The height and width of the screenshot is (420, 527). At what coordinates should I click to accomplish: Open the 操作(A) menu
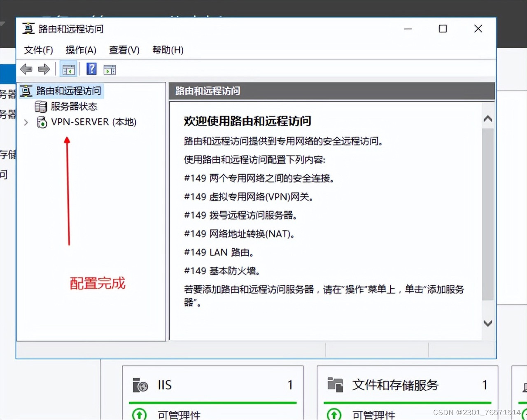coord(81,50)
